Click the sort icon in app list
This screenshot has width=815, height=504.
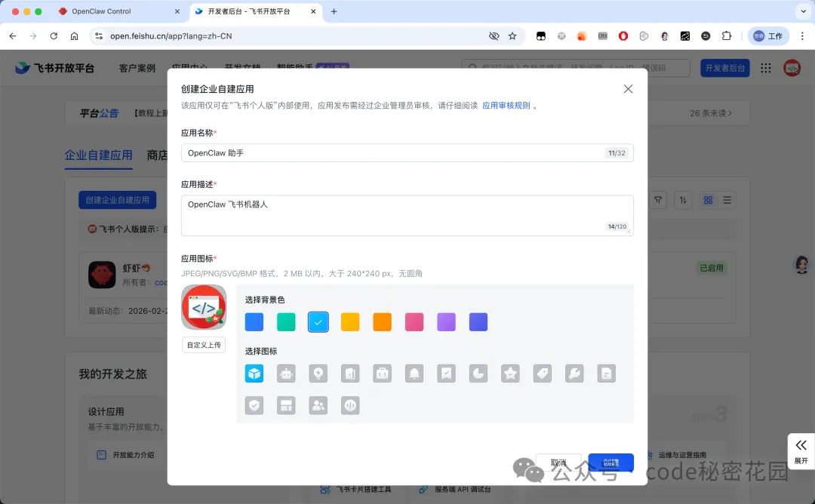pyautogui.click(x=683, y=200)
